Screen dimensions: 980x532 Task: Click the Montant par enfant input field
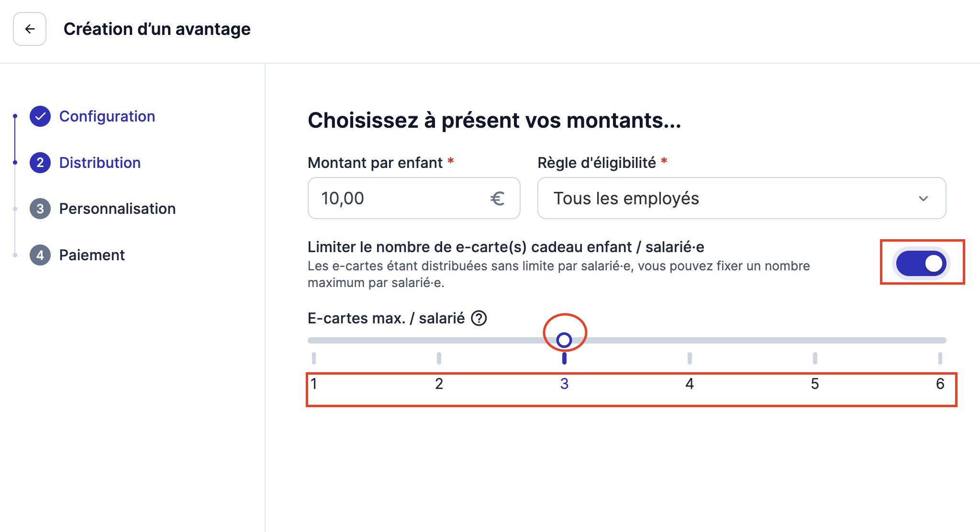tap(414, 198)
